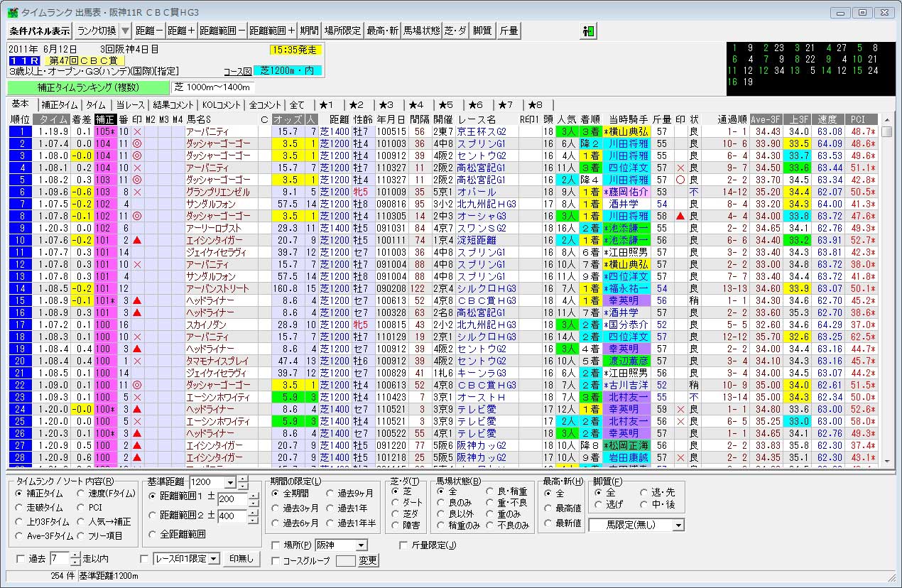The image size is (902, 588).
Task: Open the ★1 tab
Action: click(x=330, y=105)
